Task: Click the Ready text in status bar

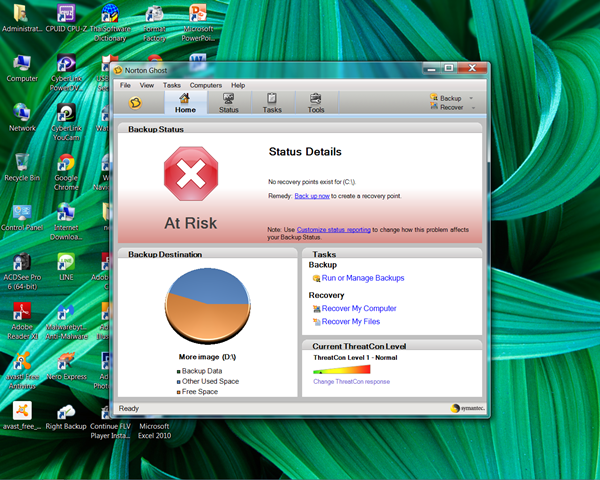Action: pyautogui.click(x=129, y=408)
